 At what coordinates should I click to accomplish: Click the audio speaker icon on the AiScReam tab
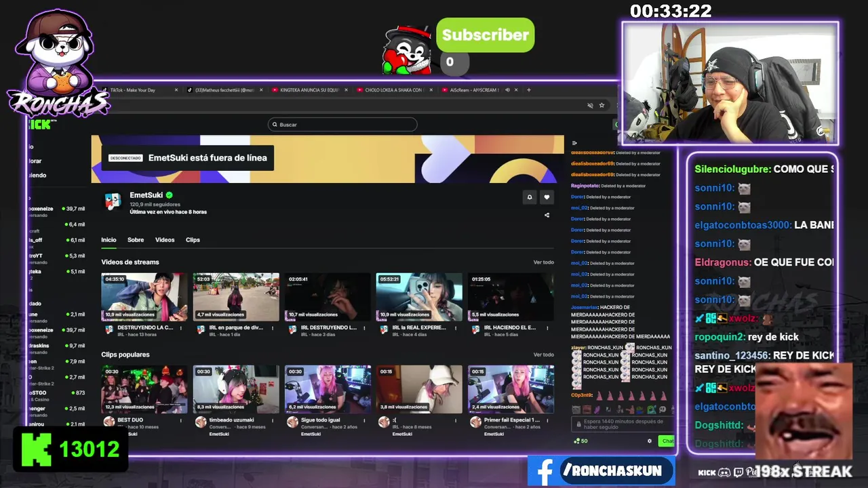coord(507,90)
